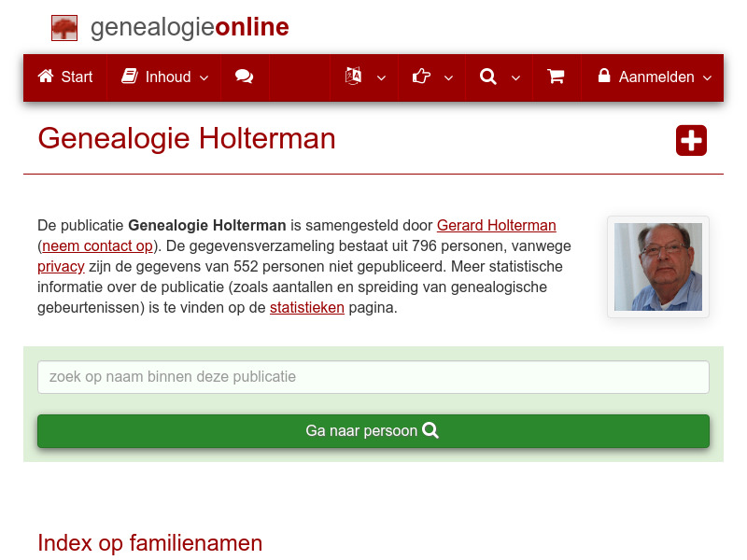
Task: Select the Inhoud book icon
Action: (129, 77)
